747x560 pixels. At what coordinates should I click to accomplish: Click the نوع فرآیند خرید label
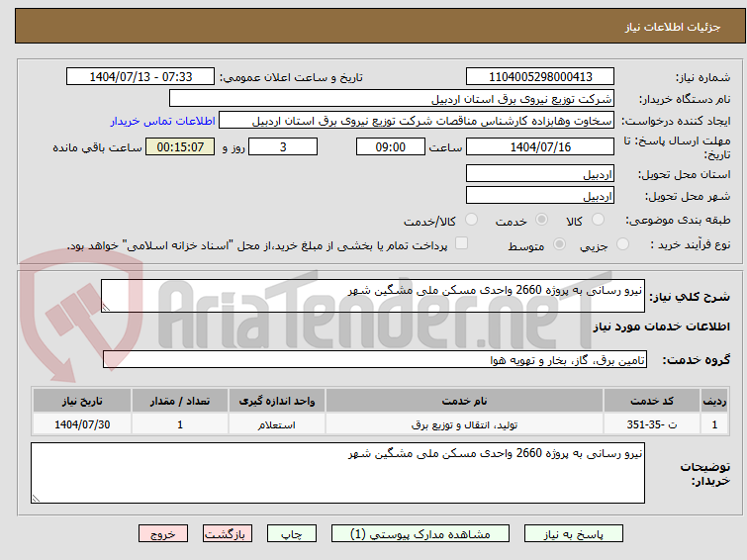(x=691, y=244)
